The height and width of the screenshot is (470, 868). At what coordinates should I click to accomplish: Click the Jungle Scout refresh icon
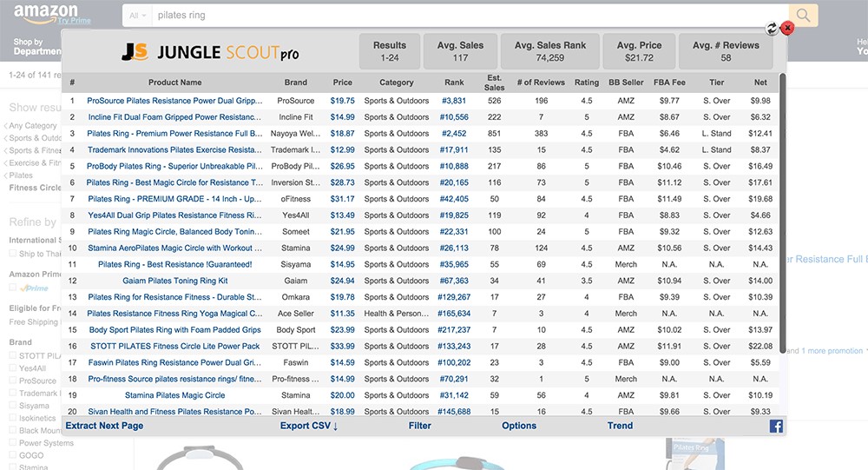[x=771, y=29]
